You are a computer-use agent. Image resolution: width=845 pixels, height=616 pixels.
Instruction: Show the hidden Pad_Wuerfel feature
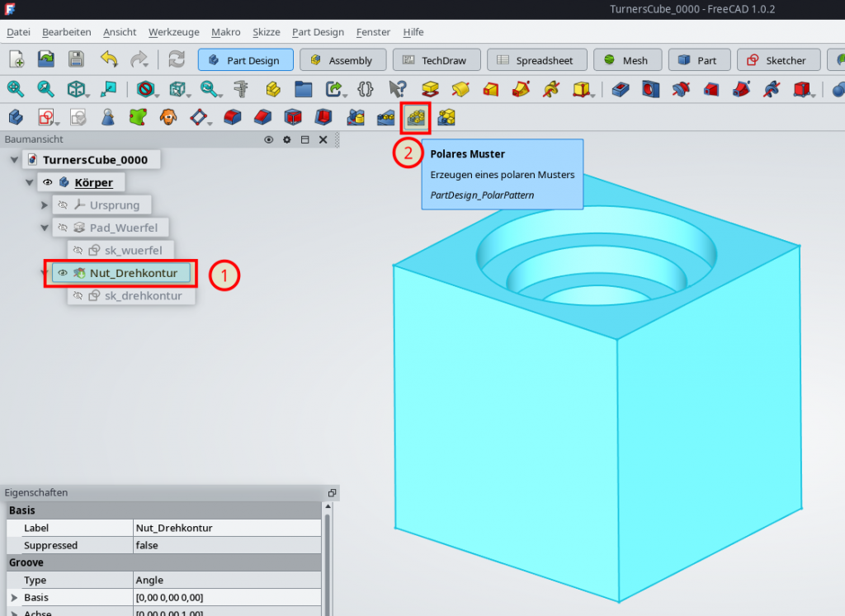click(62, 227)
